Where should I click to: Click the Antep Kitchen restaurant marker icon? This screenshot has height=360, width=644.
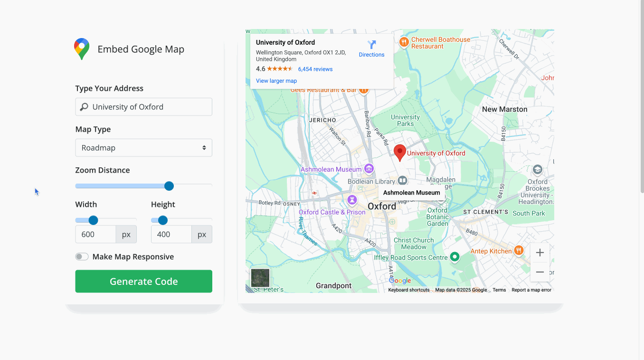click(x=519, y=250)
